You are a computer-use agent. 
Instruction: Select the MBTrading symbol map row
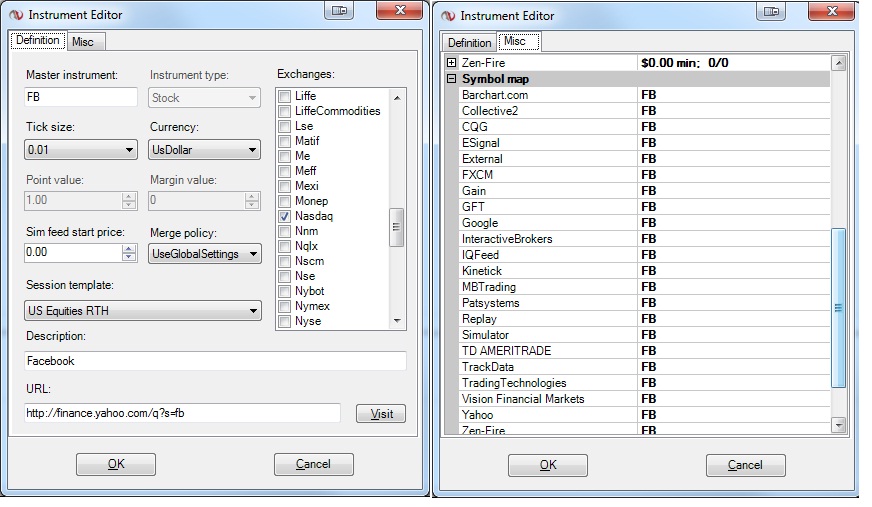click(645, 287)
